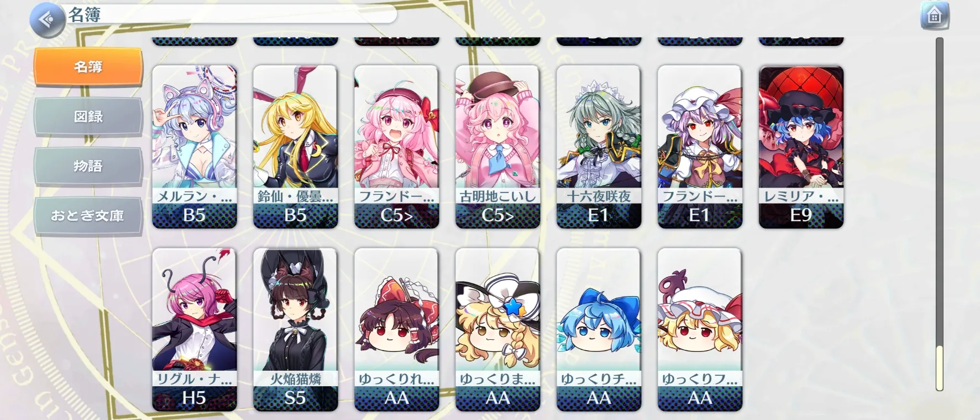Open the メルラン B5 character card

195,147
